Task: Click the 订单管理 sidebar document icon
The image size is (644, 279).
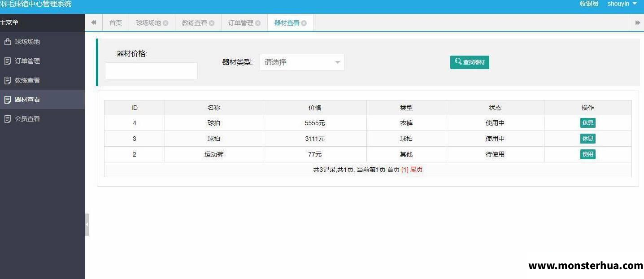Action: [7, 61]
